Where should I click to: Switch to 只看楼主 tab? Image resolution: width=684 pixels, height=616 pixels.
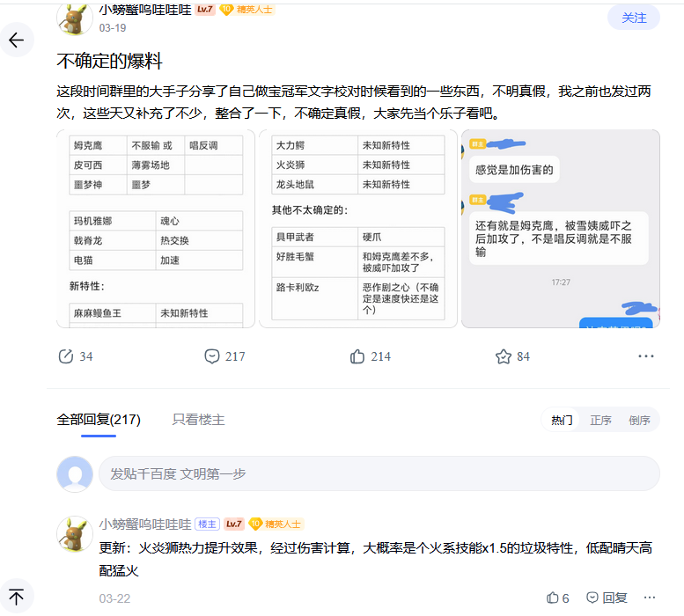click(x=198, y=420)
